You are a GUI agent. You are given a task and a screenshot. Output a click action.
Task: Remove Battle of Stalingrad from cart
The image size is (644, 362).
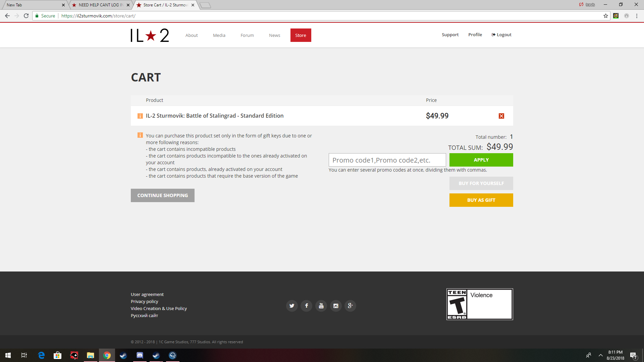coord(501,116)
